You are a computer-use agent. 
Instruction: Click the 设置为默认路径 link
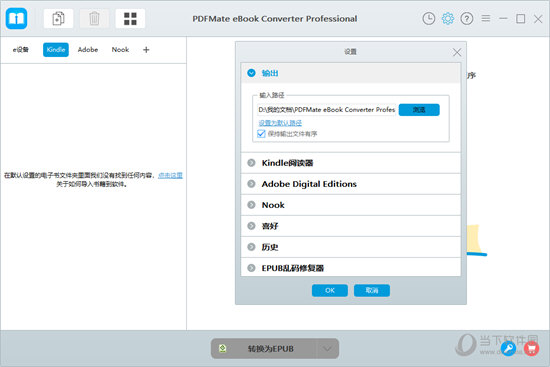(x=280, y=123)
